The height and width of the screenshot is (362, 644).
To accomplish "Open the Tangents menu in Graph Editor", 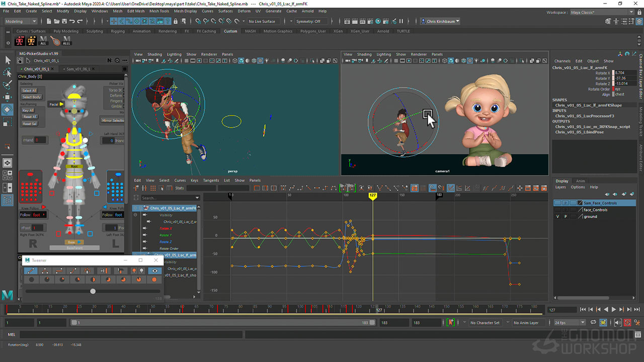I will pos(211,180).
